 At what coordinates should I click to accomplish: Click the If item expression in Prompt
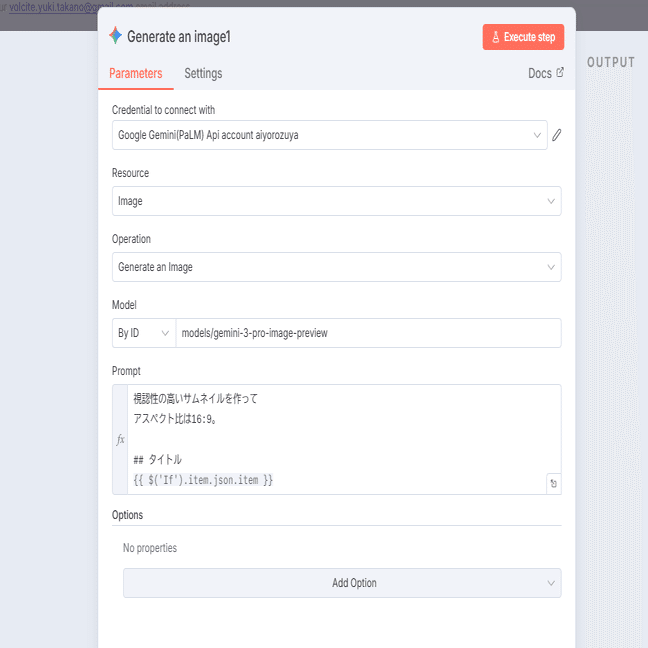pos(203,481)
